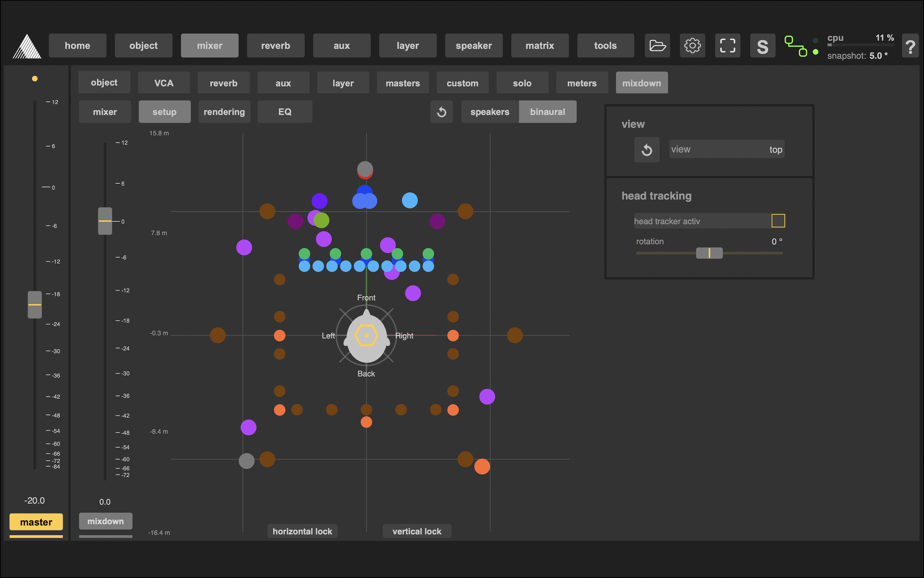Click the green network connection icon
The image size is (924, 578).
click(x=796, y=46)
